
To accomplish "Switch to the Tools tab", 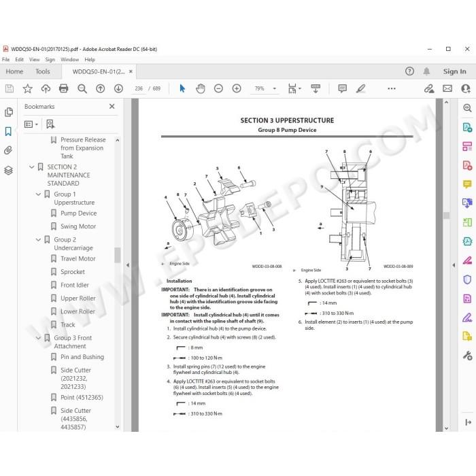I will pyautogui.click(x=42, y=71).
